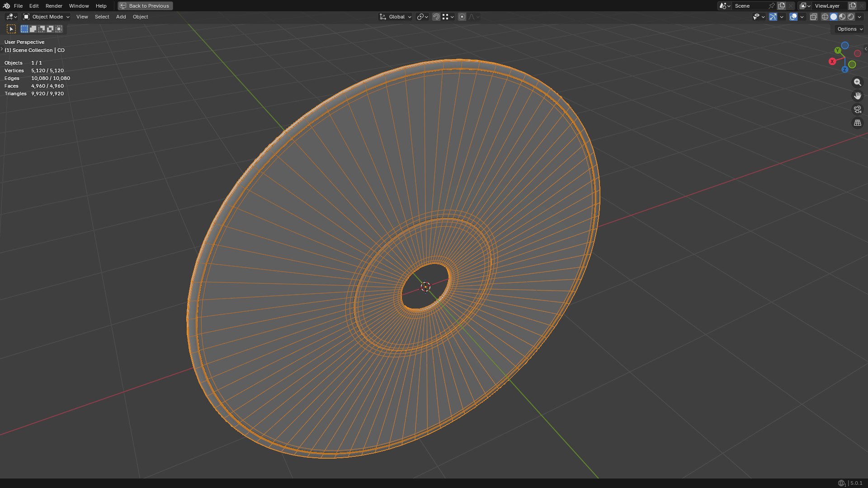Select the Select Box tool icon
The height and width of the screenshot is (488, 868).
(x=11, y=29)
